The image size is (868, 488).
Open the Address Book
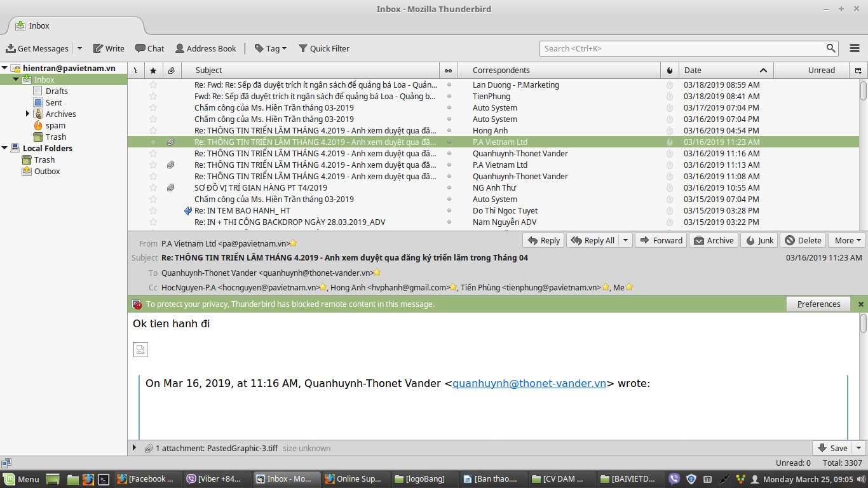206,48
